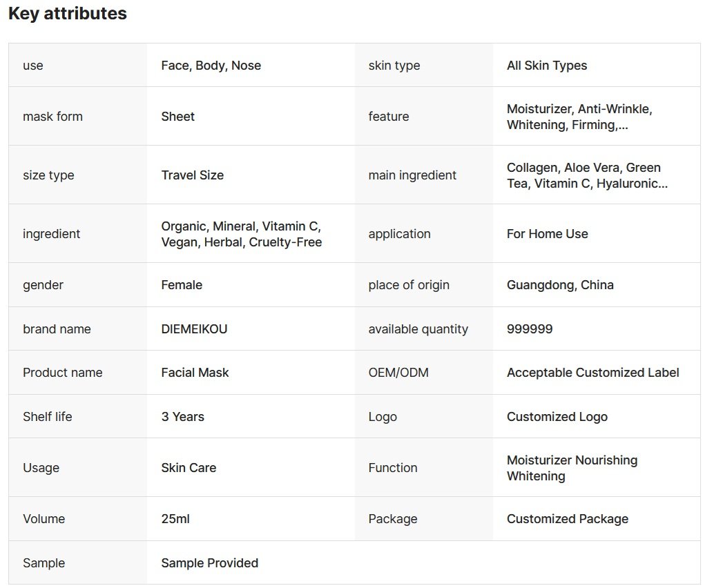Screen dimensions: 705x588
Task: Click the Key attributes heading
Action: point(68,14)
